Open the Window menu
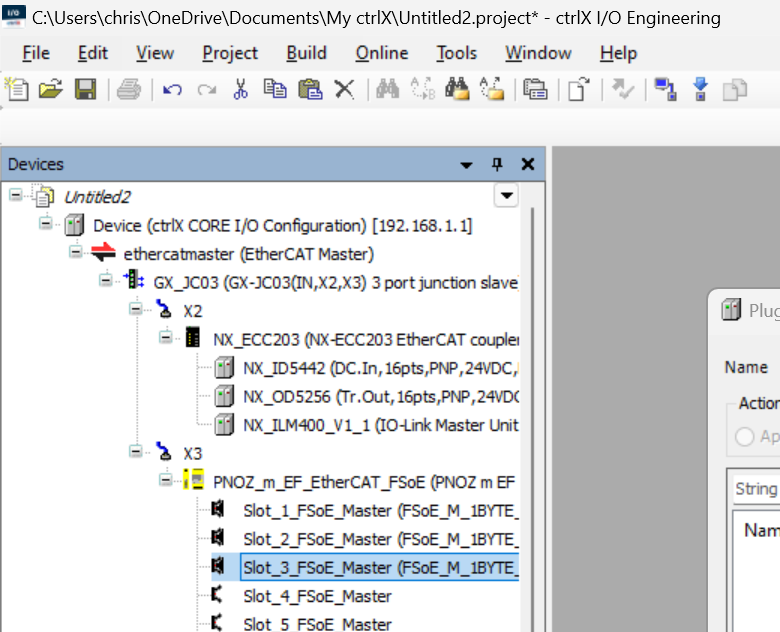This screenshot has height=632, width=780. pyautogui.click(x=538, y=53)
